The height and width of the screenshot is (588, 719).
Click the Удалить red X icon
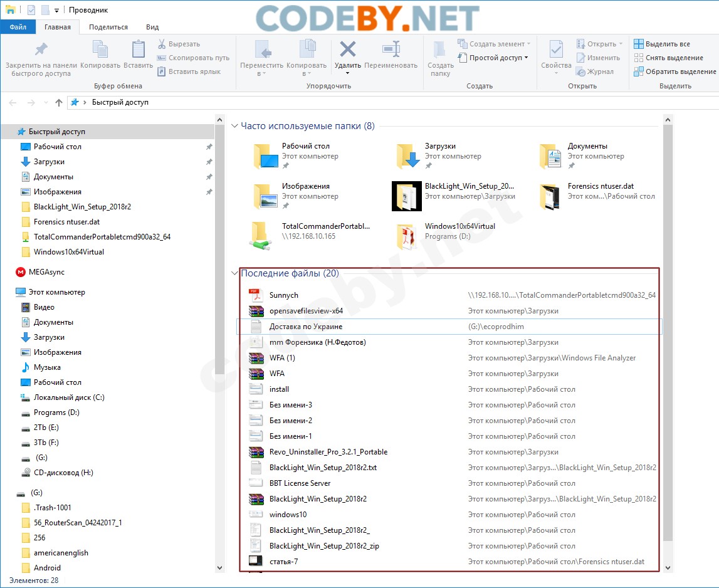click(x=347, y=49)
